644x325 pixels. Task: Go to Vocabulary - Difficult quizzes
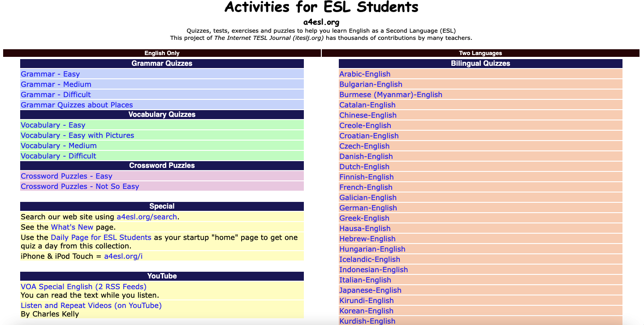click(x=58, y=156)
